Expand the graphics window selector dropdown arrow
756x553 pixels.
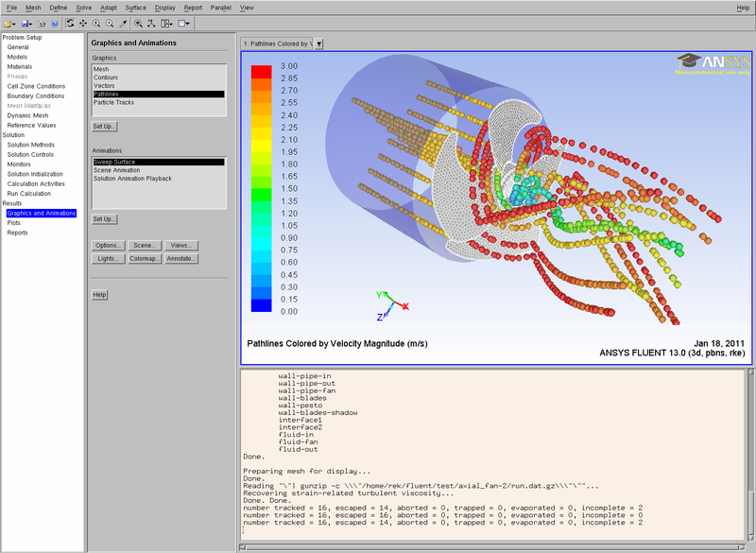(318, 43)
